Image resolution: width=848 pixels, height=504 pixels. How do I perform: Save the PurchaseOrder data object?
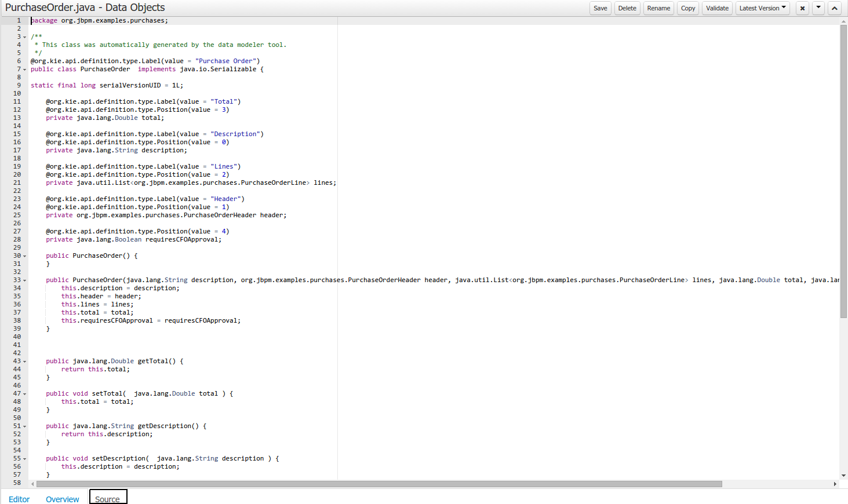600,8
